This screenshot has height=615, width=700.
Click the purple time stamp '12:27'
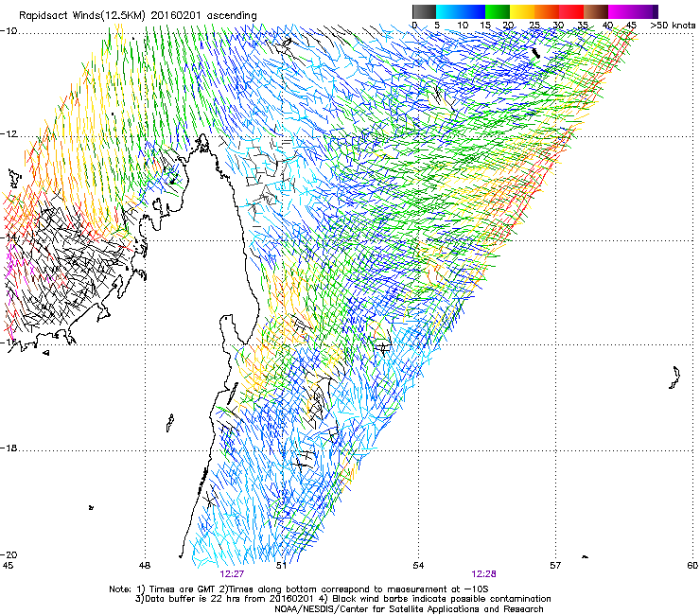tap(232, 574)
